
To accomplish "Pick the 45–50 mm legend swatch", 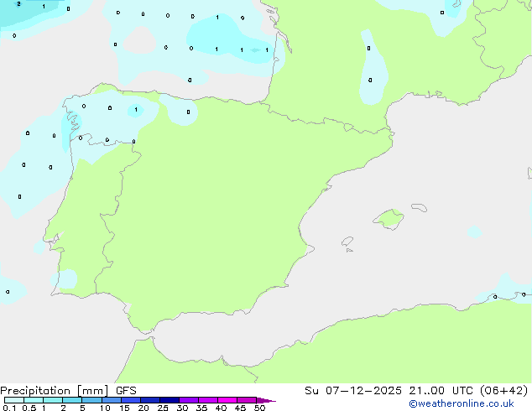I will coord(247,400).
